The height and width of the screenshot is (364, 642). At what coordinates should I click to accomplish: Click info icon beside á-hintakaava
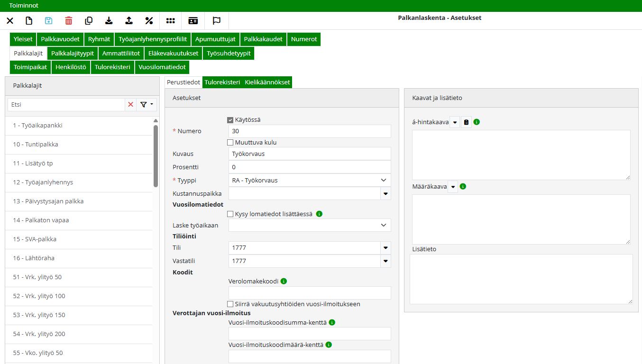(x=477, y=122)
